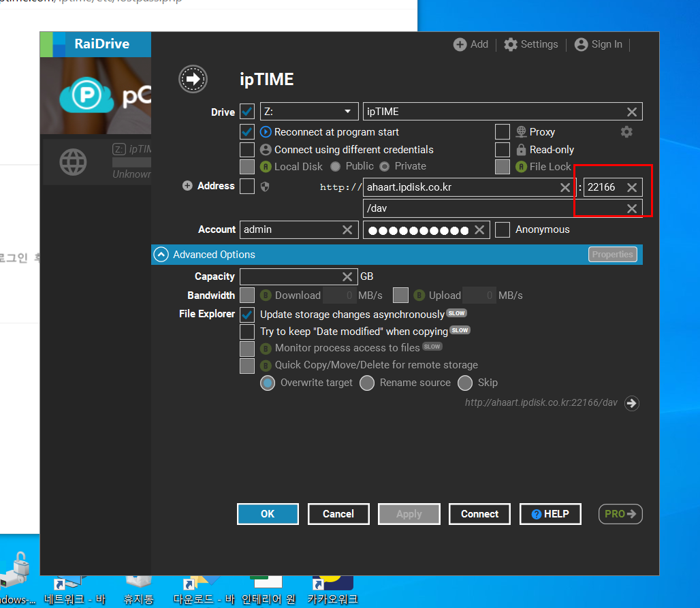Clear the port number 22166

pyautogui.click(x=632, y=187)
